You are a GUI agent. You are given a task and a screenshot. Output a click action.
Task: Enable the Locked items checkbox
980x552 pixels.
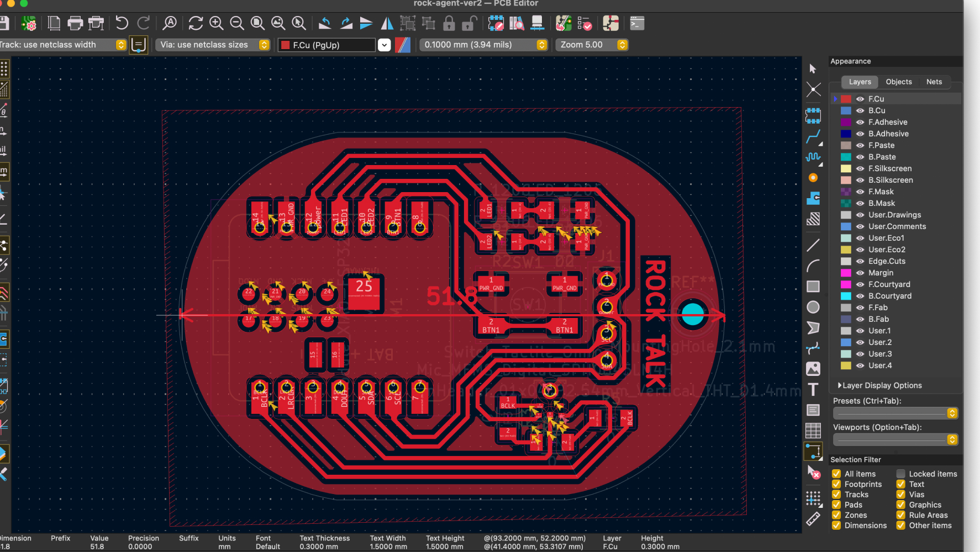[900, 474]
